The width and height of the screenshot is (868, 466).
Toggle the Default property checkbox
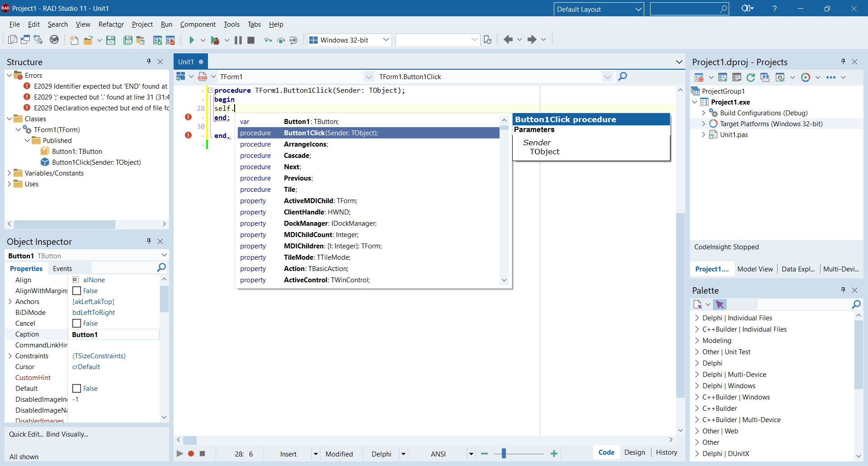[77, 389]
